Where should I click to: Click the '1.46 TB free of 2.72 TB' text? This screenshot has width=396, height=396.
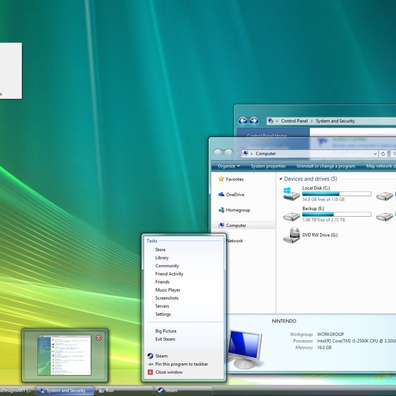(x=324, y=220)
